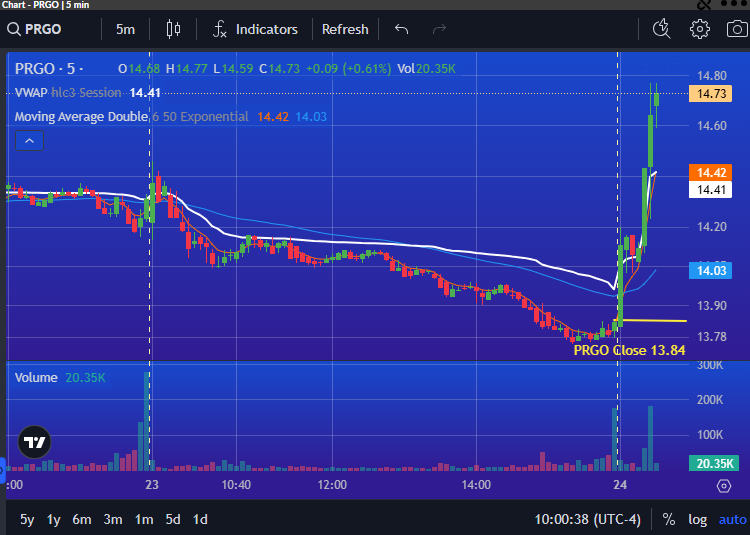The height and width of the screenshot is (535, 750).
Task: Undo the last chart action
Action: pos(401,29)
